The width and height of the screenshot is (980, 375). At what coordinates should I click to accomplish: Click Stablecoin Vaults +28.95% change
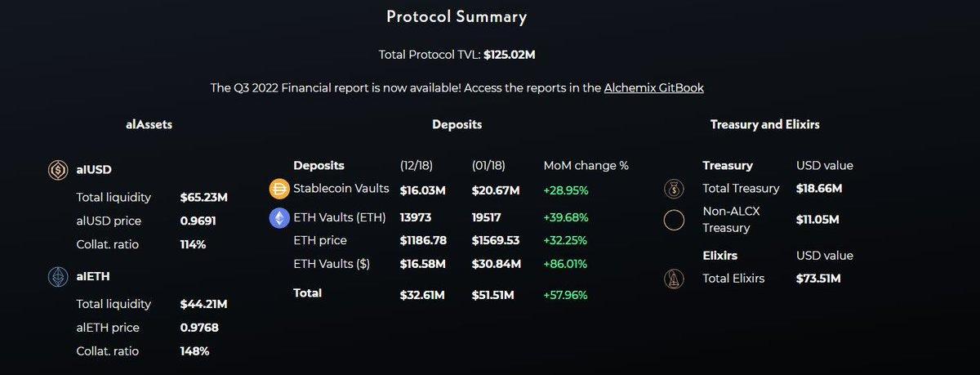tap(565, 190)
